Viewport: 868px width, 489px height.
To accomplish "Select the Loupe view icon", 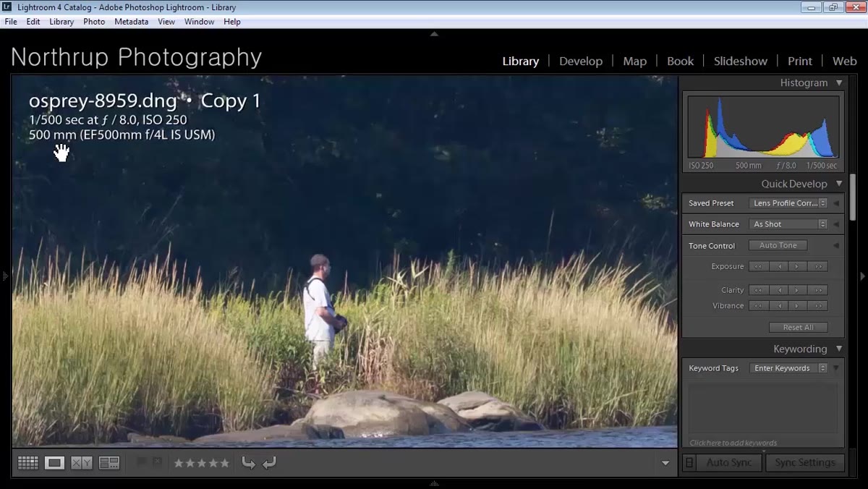I will (x=54, y=463).
